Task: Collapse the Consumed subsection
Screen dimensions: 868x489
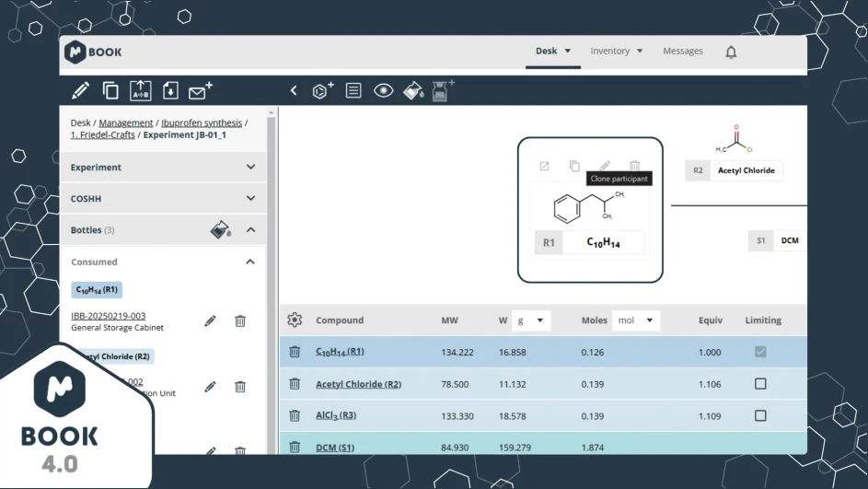Action: 250,262
